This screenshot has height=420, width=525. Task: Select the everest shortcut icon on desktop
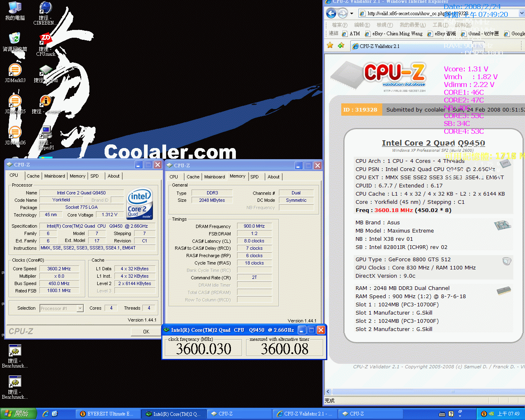[46, 105]
